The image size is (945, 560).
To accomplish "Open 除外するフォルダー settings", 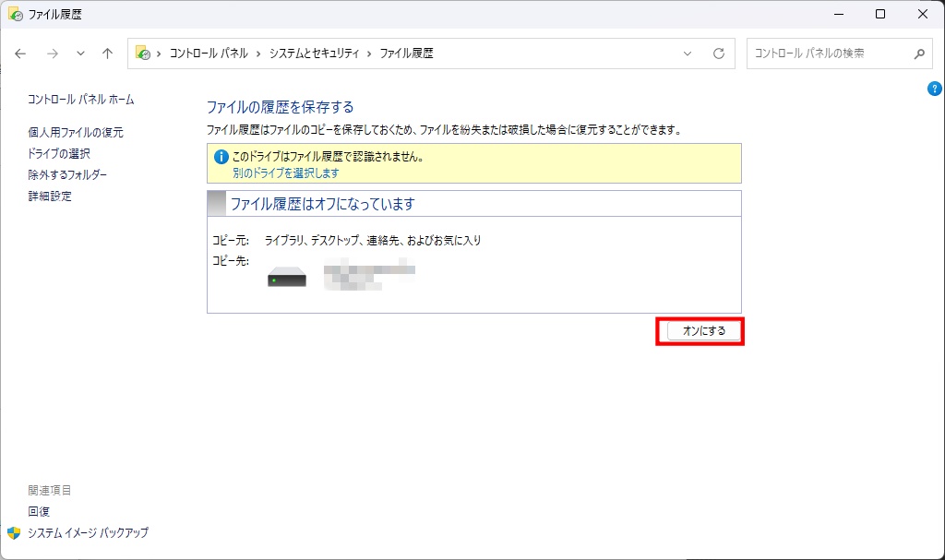I will 67,175.
